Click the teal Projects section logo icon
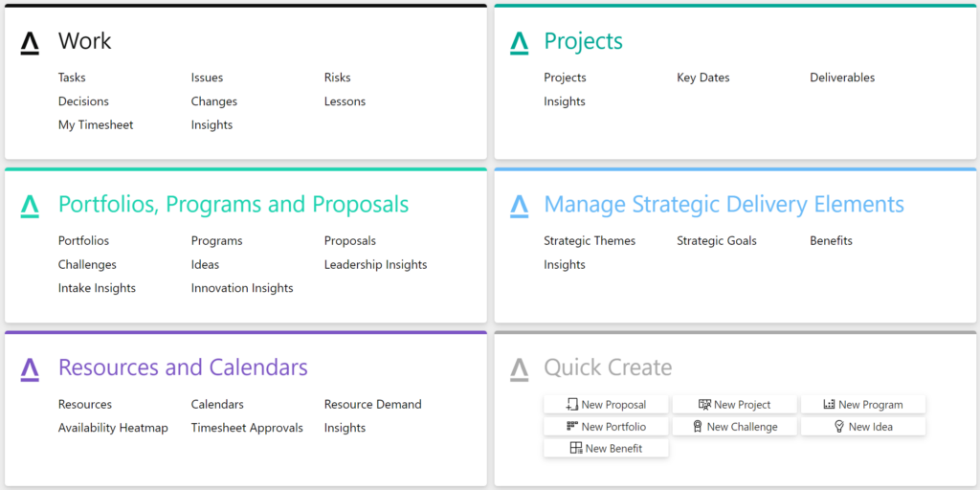This screenshot has width=980, height=490. tap(519, 43)
